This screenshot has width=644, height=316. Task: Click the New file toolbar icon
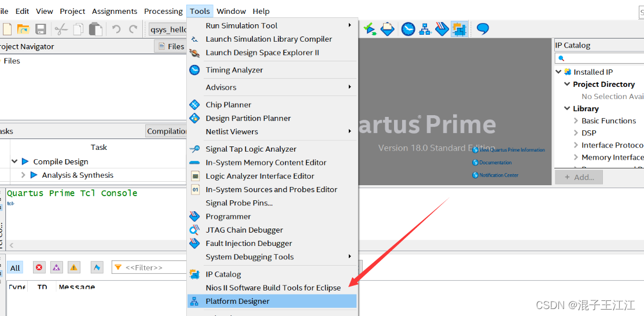pyautogui.click(x=8, y=29)
